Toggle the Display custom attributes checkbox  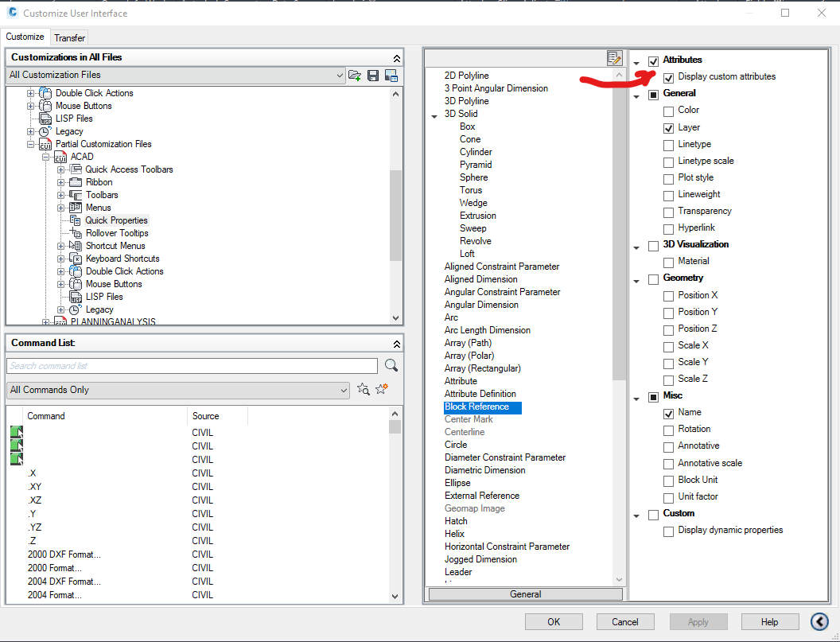coord(669,76)
